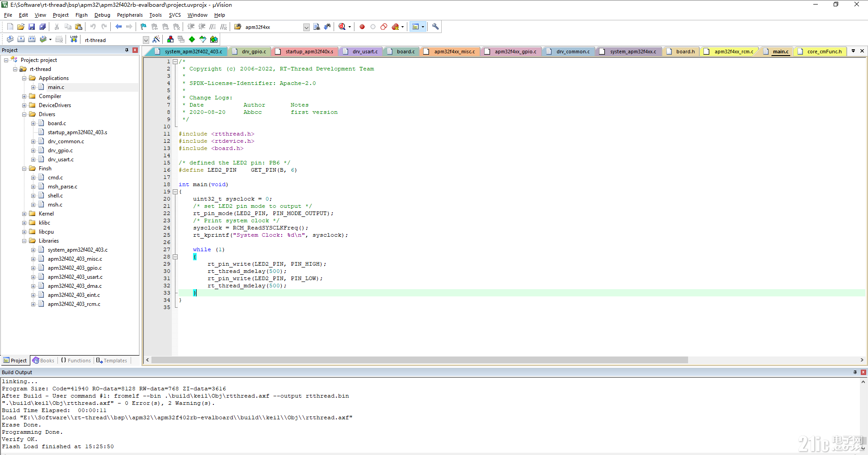Screen dimensions: 868x455
Task: Close the Build Output panel
Action: 863,372
